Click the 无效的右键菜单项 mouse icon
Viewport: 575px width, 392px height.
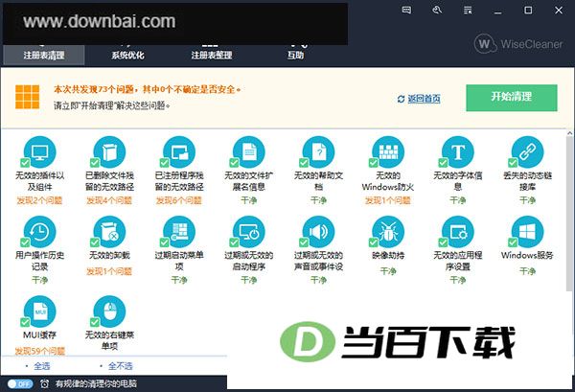pos(109,311)
